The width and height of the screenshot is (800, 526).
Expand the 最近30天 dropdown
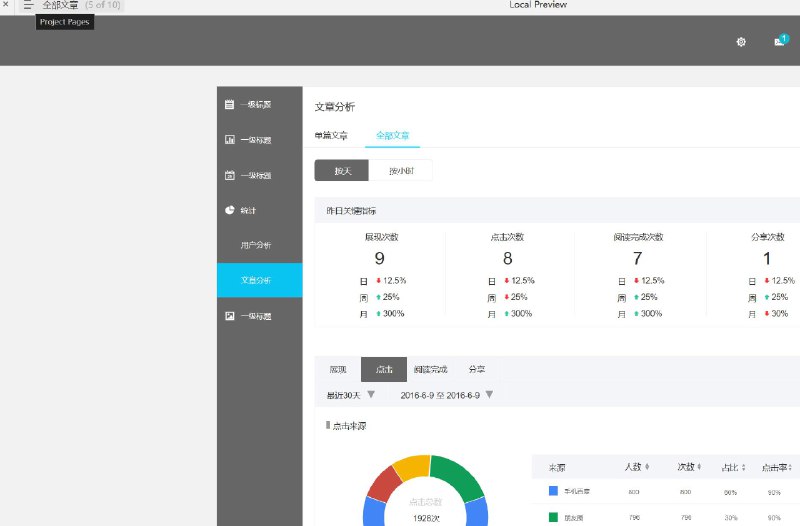(371, 394)
